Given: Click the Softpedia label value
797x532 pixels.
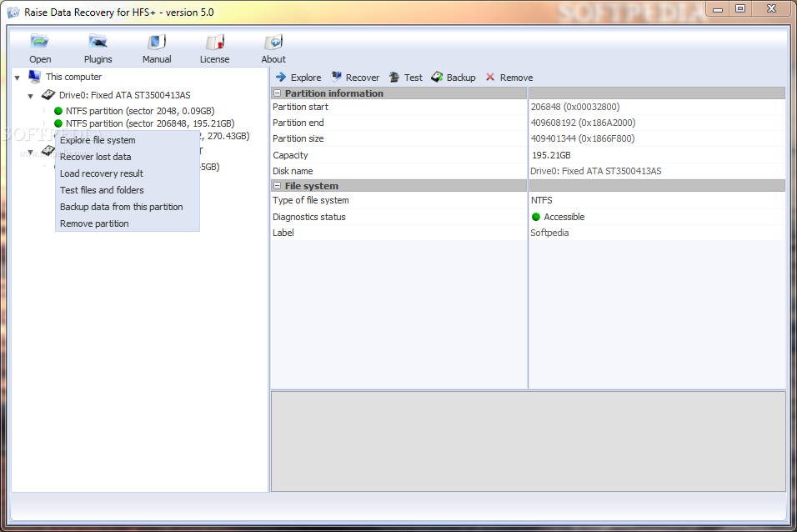Looking at the screenshot, I should tap(549, 233).
